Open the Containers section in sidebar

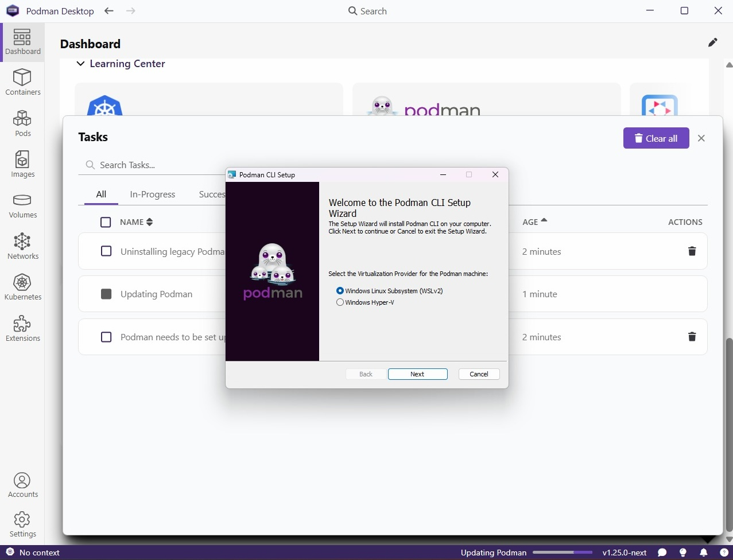(x=22, y=83)
